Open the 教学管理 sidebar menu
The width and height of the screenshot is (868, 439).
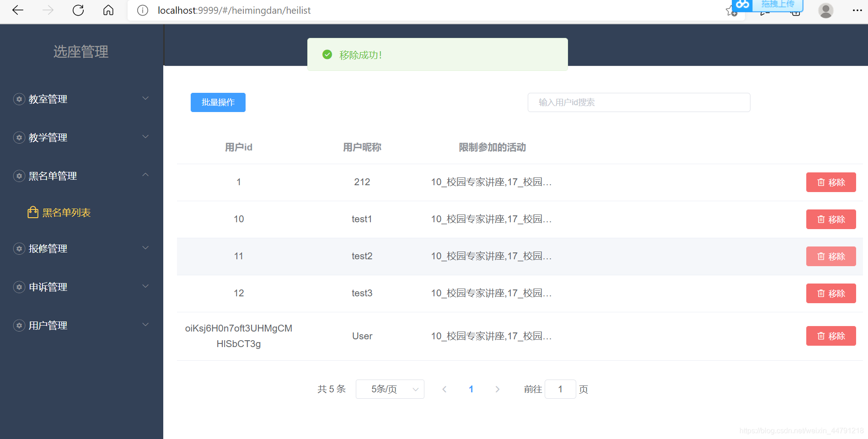click(81, 137)
